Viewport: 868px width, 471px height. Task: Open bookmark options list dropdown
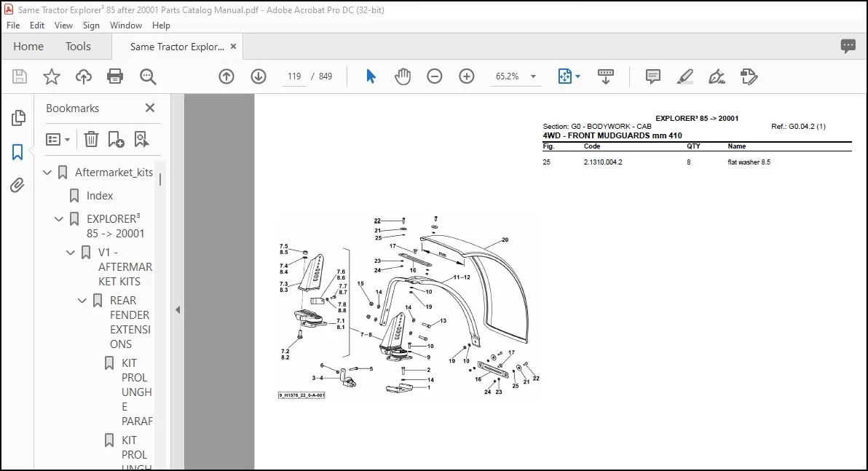coord(58,140)
